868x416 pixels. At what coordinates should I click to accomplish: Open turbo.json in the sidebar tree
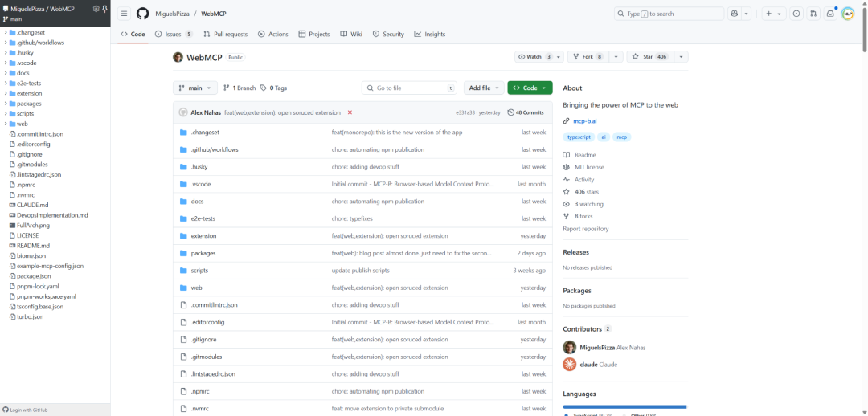click(x=30, y=317)
